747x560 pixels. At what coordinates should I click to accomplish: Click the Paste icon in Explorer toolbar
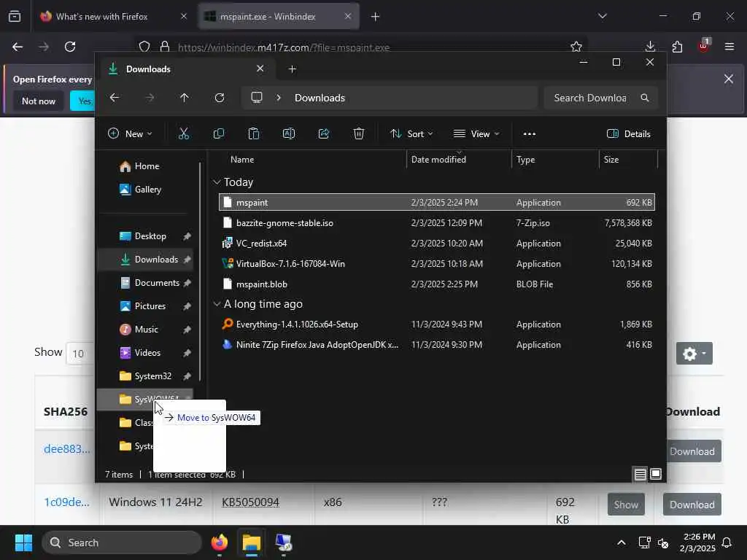click(253, 134)
